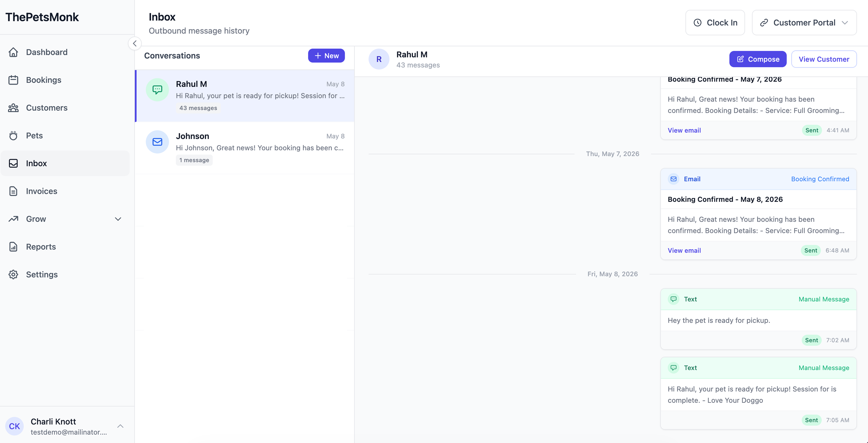Open the Dashboard home icon
The height and width of the screenshot is (443, 868).
(x=13, y=52)
